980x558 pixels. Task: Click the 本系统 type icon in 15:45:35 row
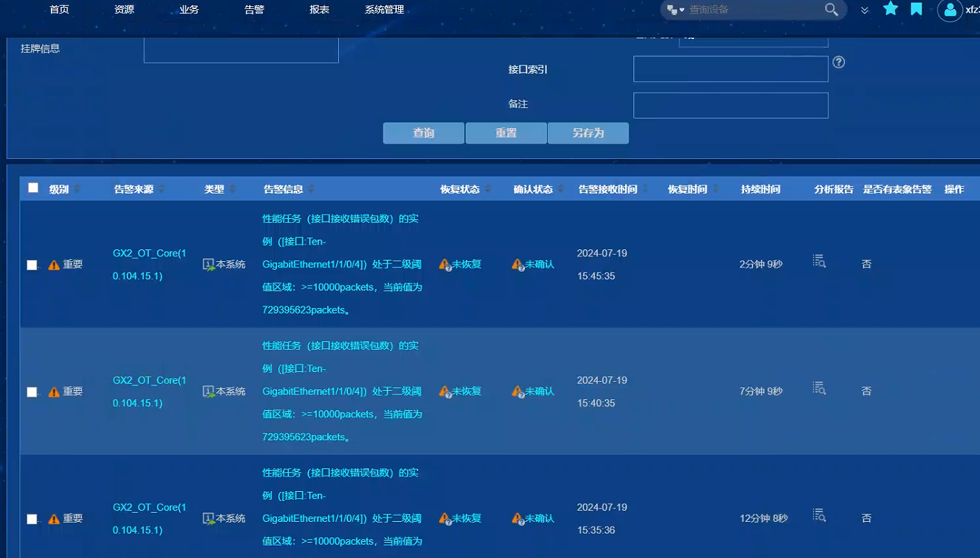tap(208, 265)
